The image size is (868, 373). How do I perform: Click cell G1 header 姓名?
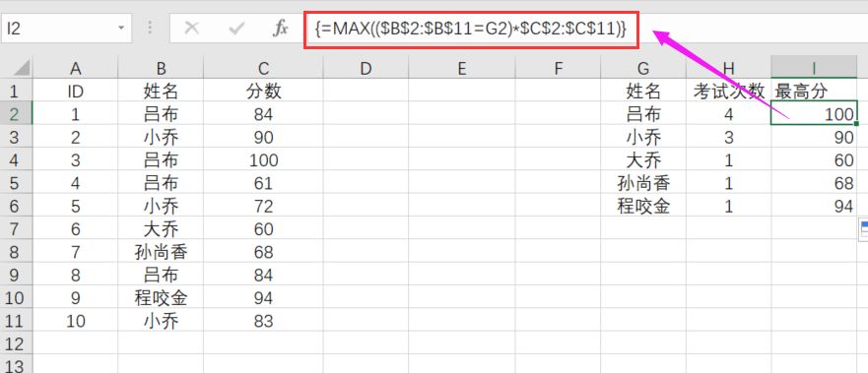(643, 91)
